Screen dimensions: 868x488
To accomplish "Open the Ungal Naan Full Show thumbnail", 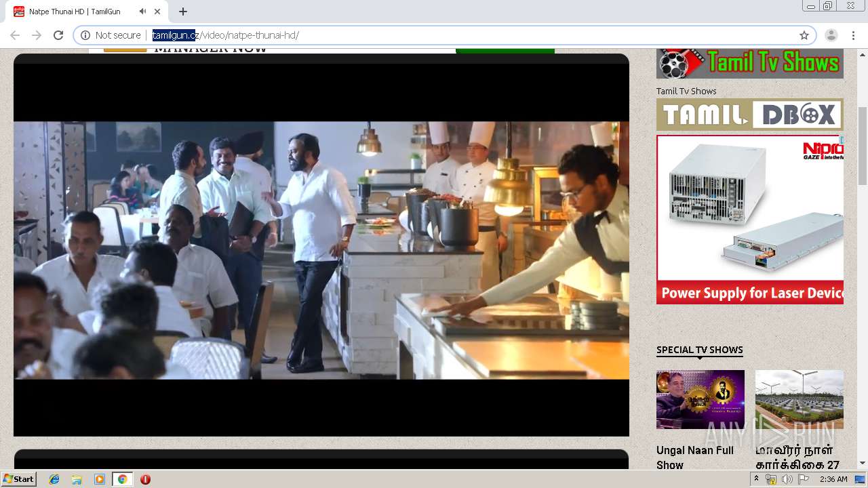I will (701, 399).
